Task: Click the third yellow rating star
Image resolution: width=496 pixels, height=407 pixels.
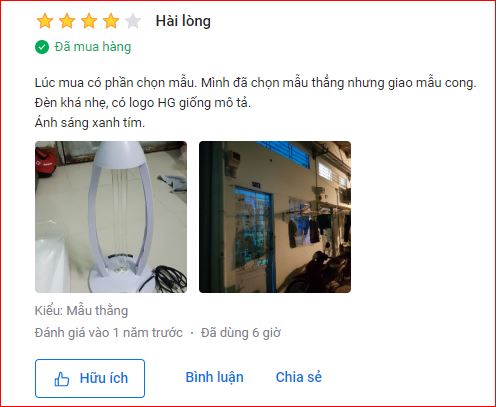Action: (89, 21)
